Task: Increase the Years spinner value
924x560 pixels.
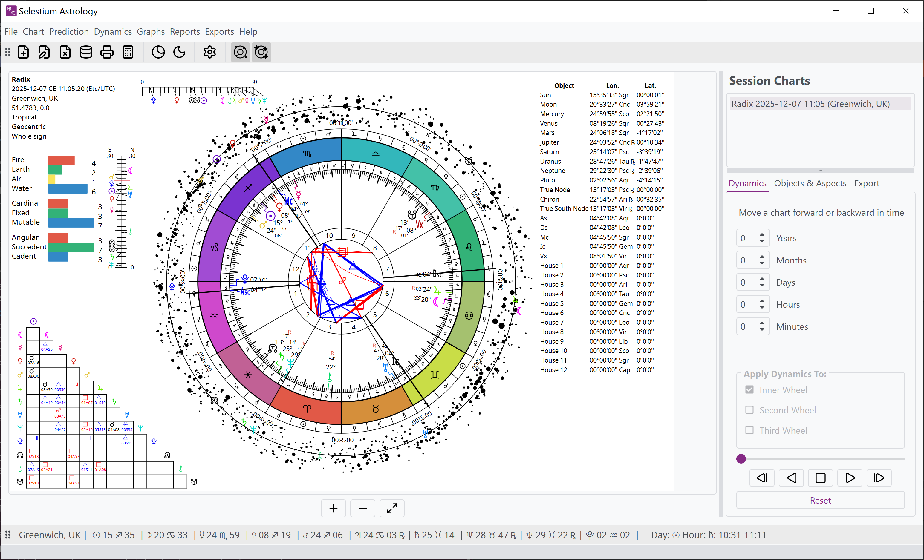Action: [762, 235]
